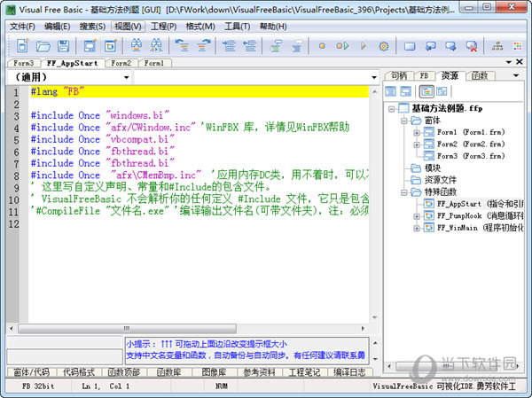This screenshot has height=398, width=532.
Task: Close the current editor tab with X
Action: coord(520,62)
